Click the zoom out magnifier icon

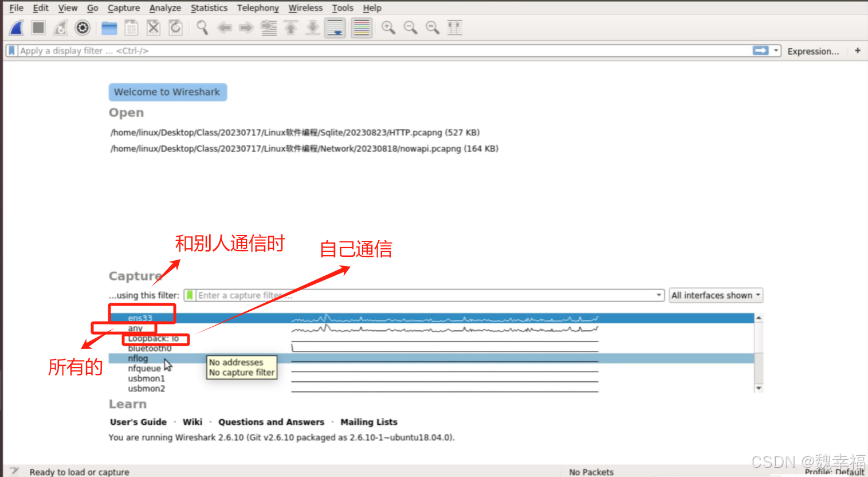[x=410, y=28]
